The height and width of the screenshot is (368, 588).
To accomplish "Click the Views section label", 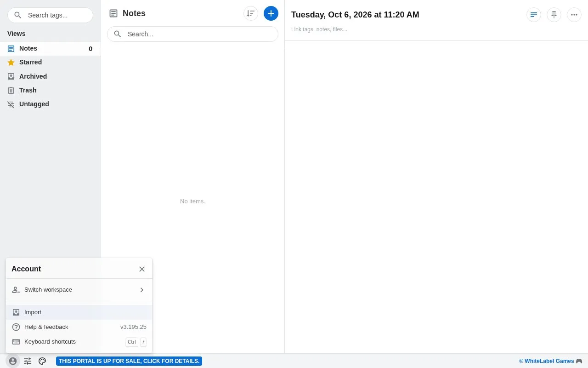I will 17,34.
